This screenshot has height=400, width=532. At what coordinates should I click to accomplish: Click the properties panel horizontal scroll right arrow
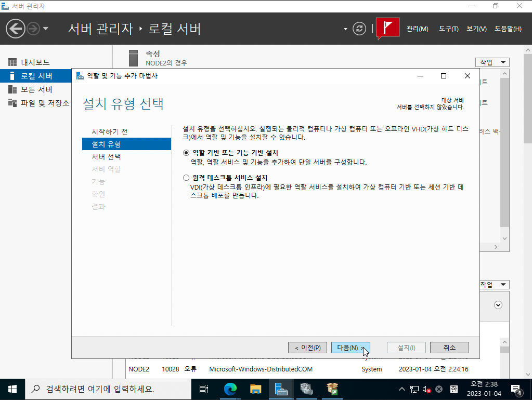pyautogui.click(x=496, y=247)
